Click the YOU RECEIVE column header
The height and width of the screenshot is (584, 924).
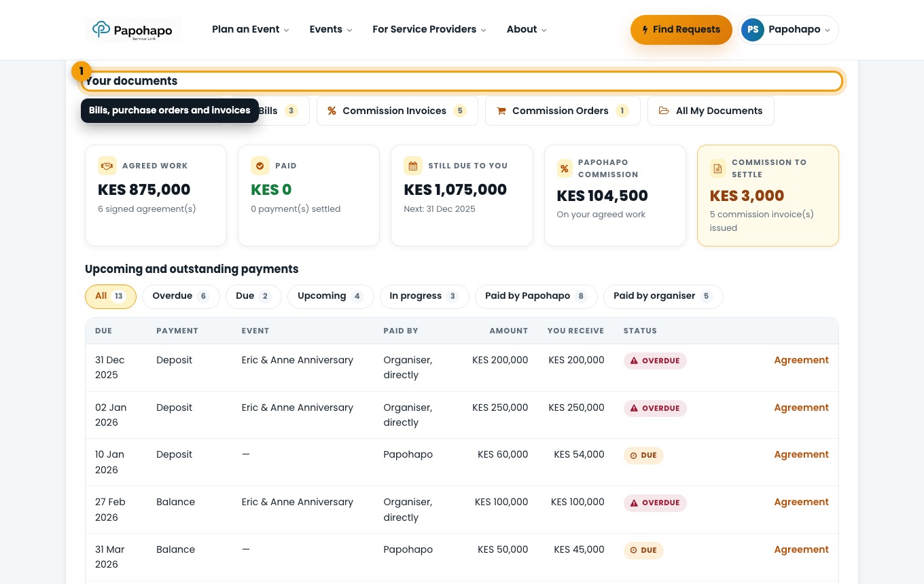click(x=575, y=331)
